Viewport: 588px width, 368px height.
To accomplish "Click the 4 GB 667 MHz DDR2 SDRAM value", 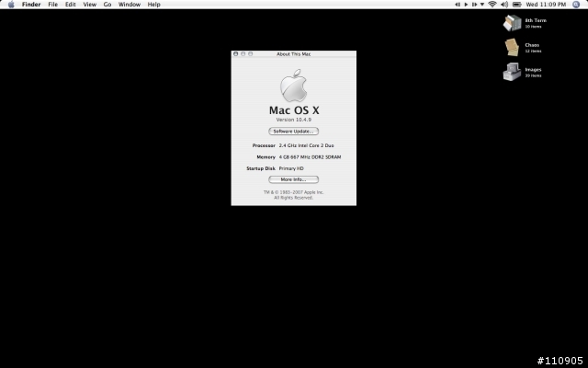I will (x=310, y=157).
